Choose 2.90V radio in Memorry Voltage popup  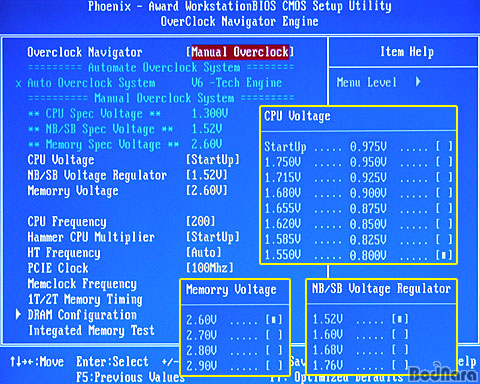pos(274,365)
